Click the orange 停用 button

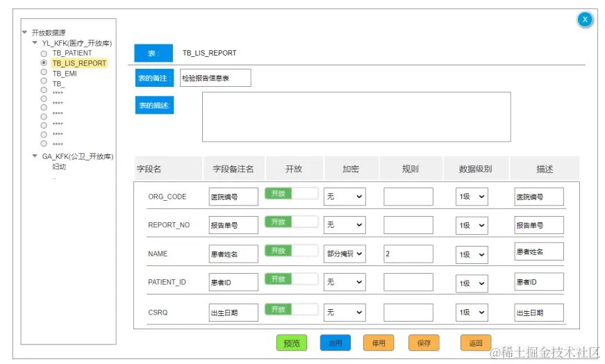click(379, 342)
